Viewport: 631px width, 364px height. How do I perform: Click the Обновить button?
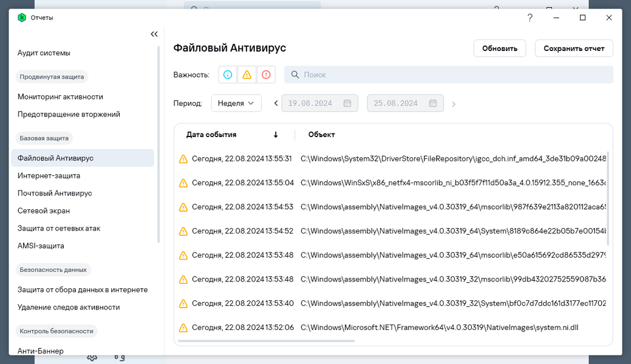(x=500, y=49)
